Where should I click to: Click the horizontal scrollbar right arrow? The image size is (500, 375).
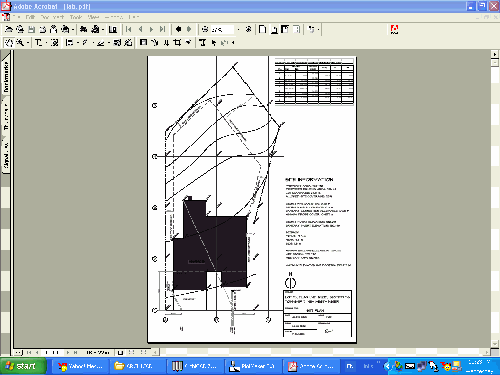pos(487,352)
